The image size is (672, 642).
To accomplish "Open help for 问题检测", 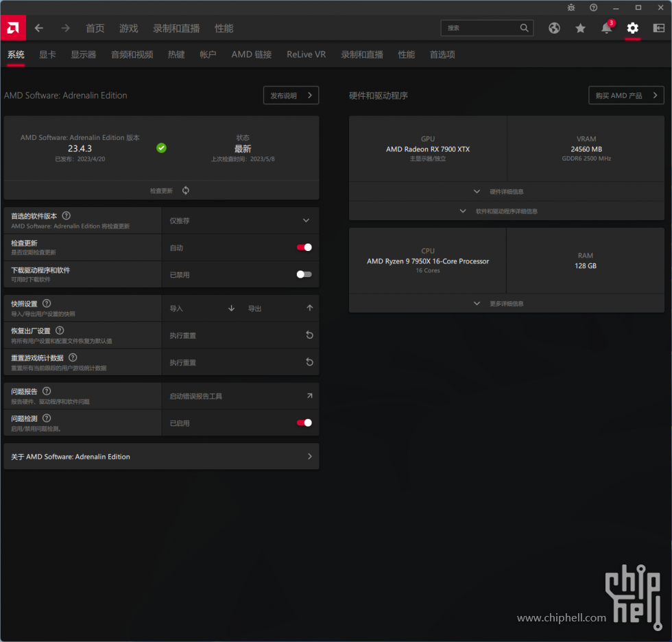I will 47,418.
